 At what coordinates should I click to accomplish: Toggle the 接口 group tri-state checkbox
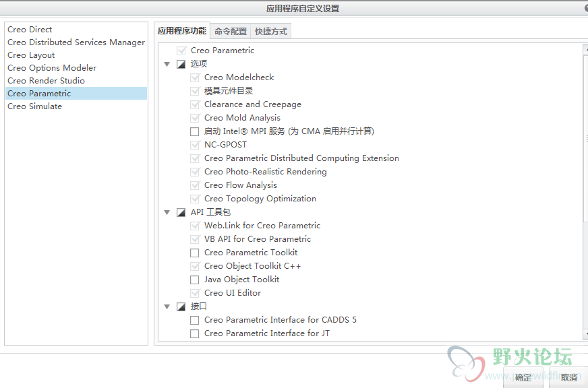point(181,306)
